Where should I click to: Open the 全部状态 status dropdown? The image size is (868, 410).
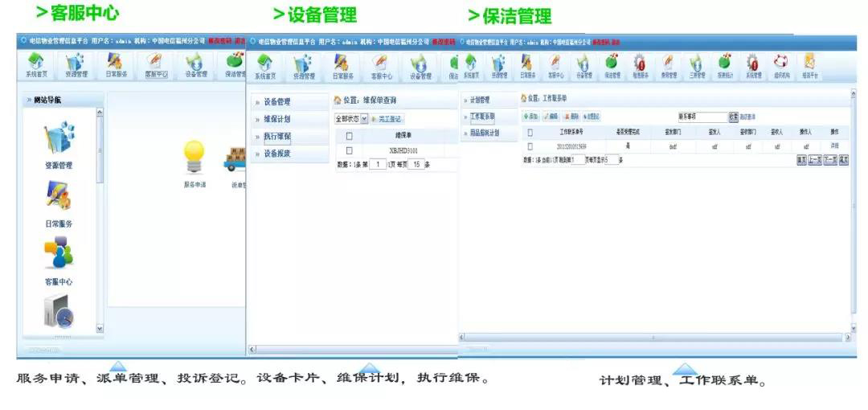[351, 118]
